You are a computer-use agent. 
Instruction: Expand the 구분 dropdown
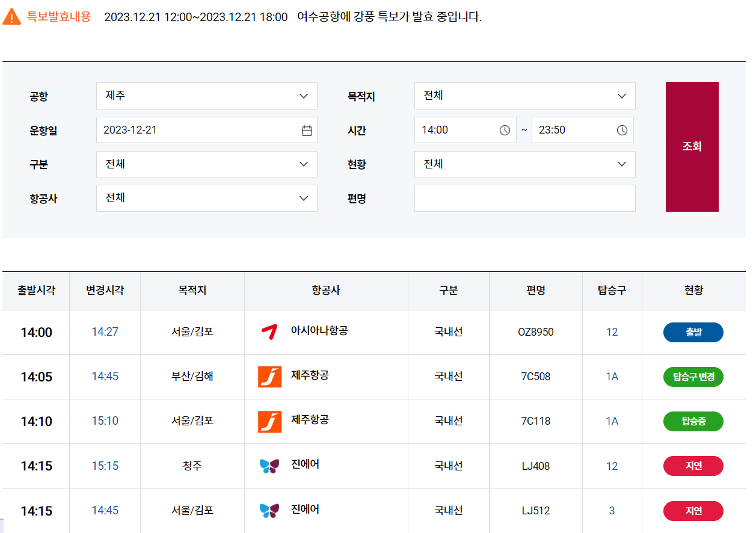pyautogui.click(x=207, y=164)
